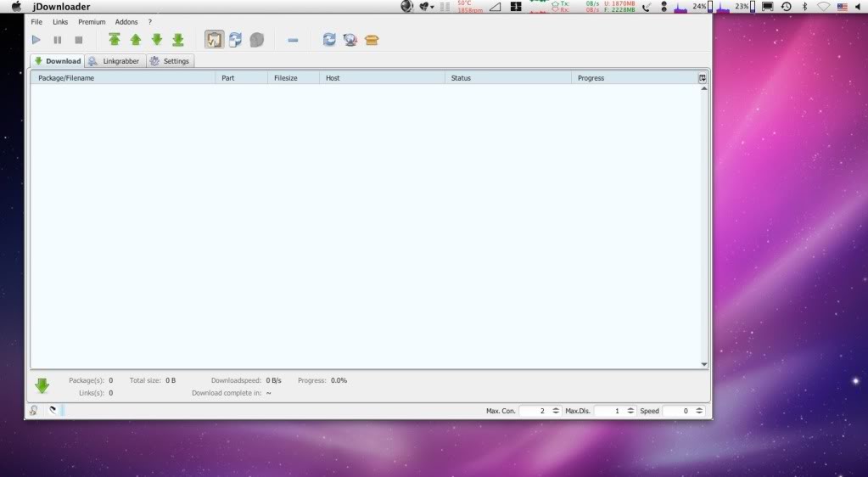Move selection to bottom of list

(x=177, y=39)
